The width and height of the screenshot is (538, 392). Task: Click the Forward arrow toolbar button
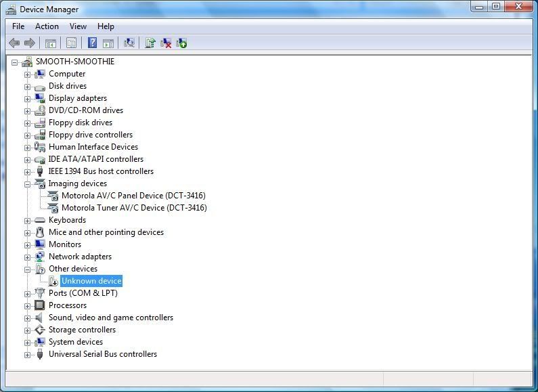coord(30,43)
